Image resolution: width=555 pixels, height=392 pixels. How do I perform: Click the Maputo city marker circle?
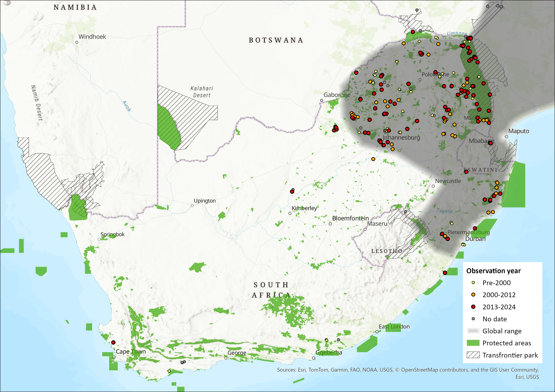506,137
